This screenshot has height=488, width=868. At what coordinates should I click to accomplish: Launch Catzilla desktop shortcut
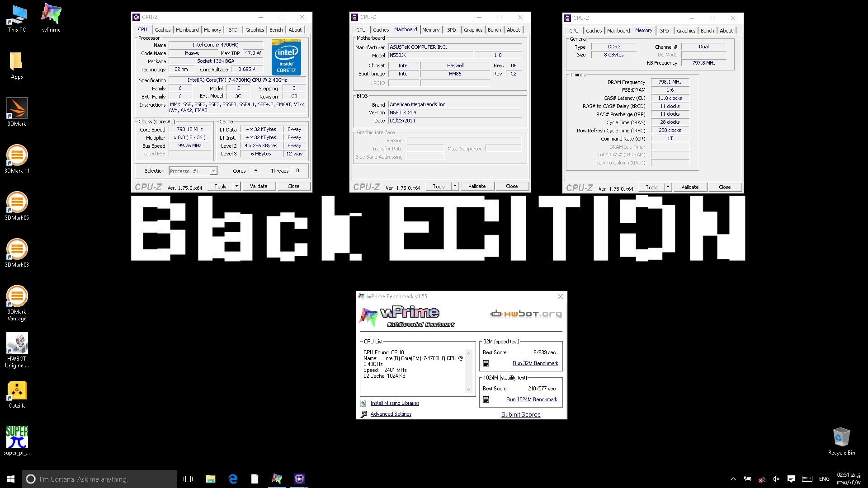[17, 394]
